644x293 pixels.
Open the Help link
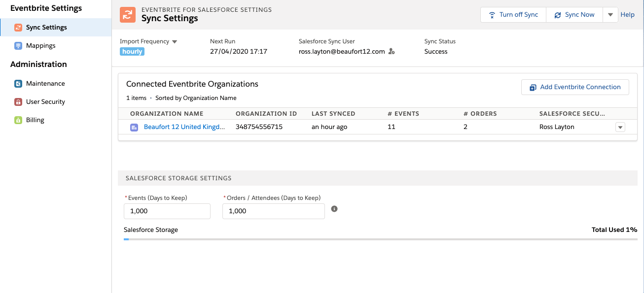point(627,15)
